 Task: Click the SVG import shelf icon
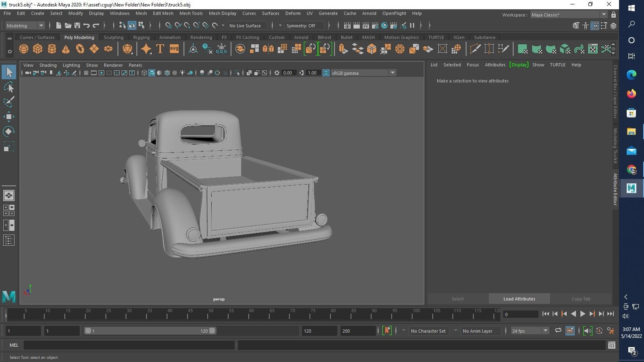point(174,49)
